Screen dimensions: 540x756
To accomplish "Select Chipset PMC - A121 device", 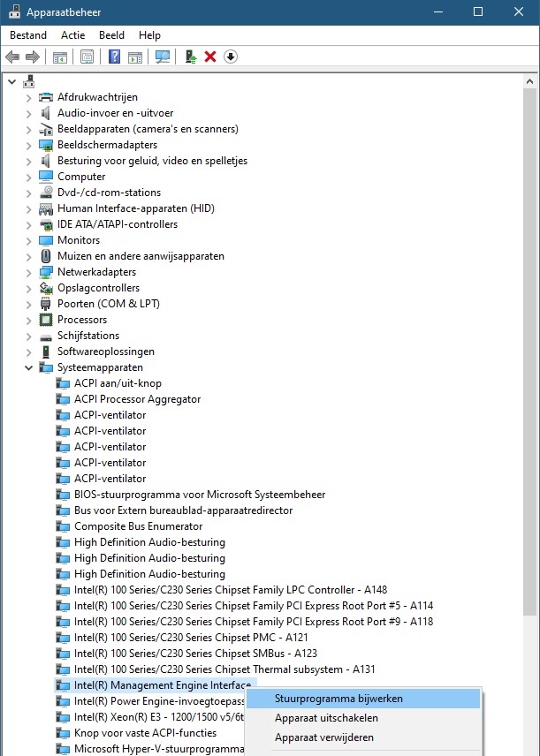I will 191,638.
